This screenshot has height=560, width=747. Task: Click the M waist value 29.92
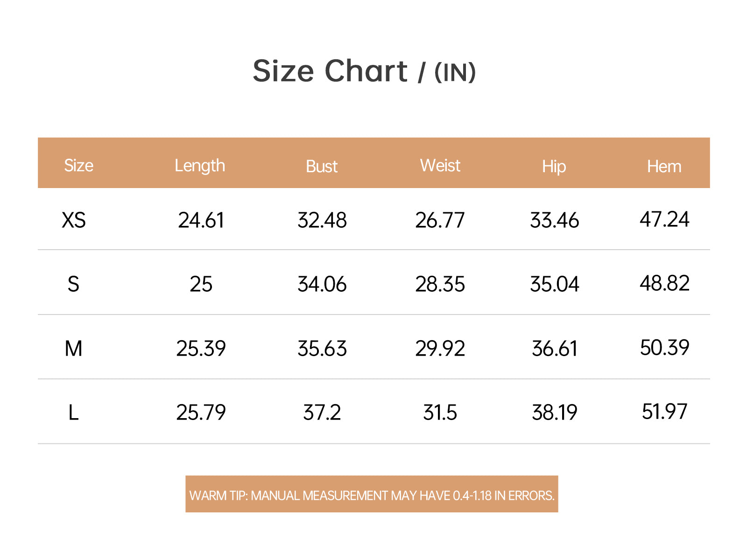click(440, 349)
